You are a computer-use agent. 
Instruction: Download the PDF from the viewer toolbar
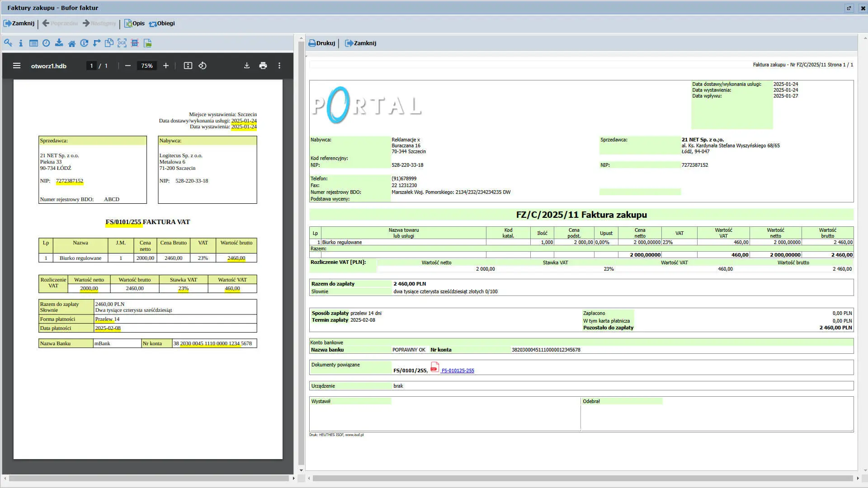(247, 66)
